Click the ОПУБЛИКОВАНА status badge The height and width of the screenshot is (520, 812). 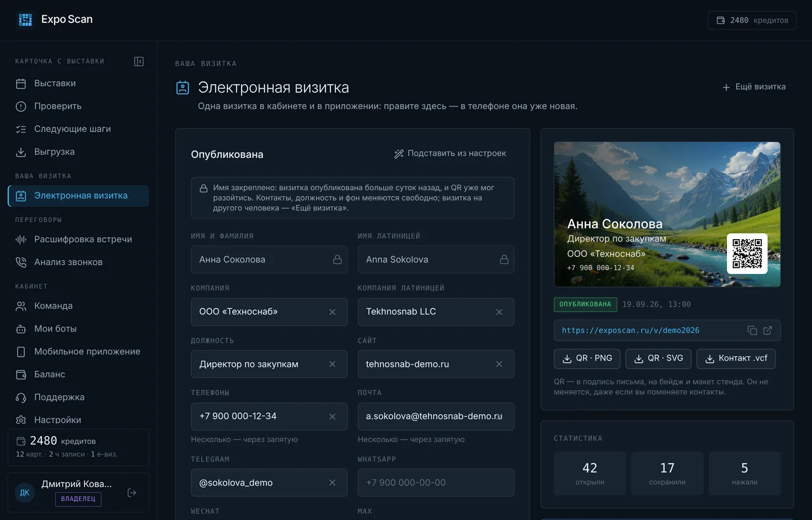[x=586, y=304]
